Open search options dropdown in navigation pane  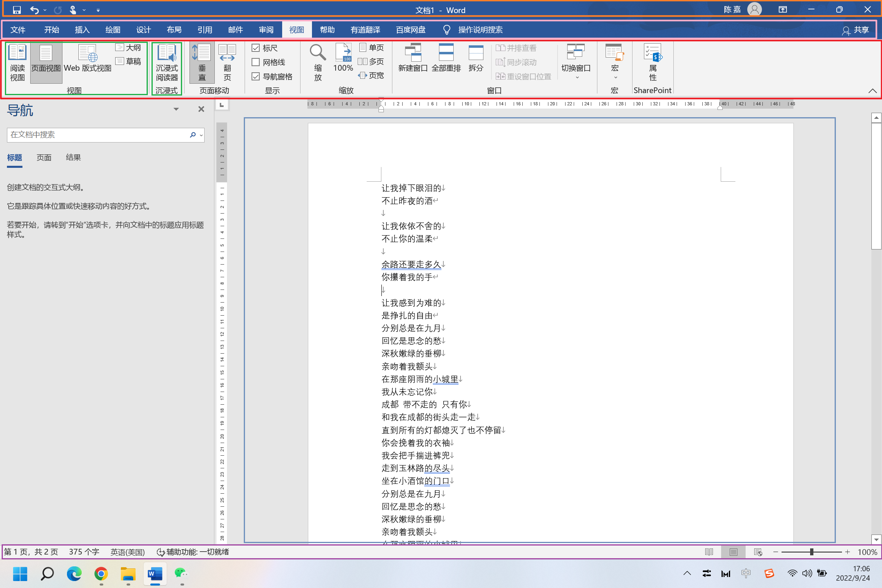click(x=201, y=135)
